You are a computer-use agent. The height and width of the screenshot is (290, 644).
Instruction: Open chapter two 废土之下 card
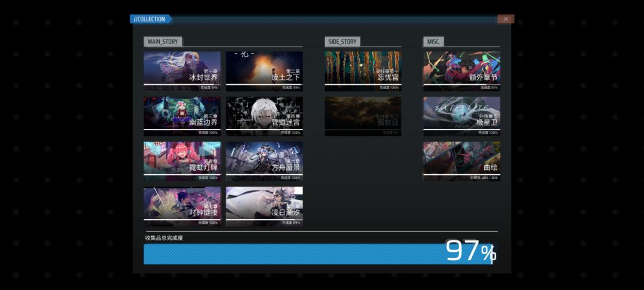tap(264, 71)
